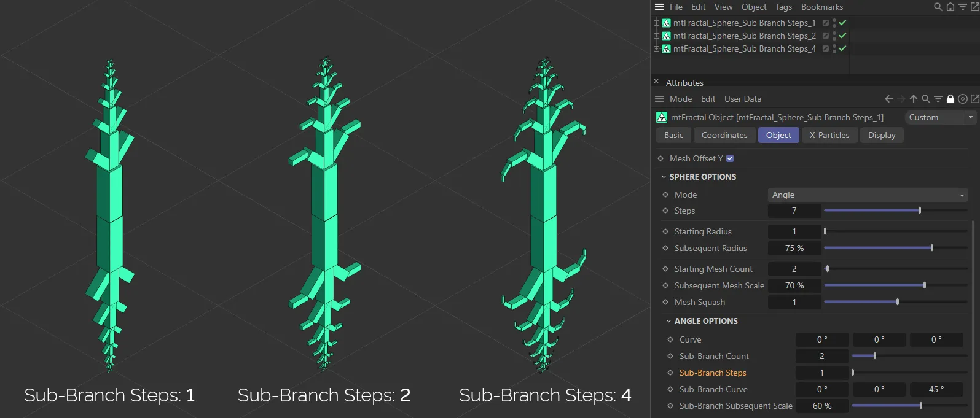Open Object Manager in new window icon
This screenshot has height=418, width=980.
pos(974,7)
